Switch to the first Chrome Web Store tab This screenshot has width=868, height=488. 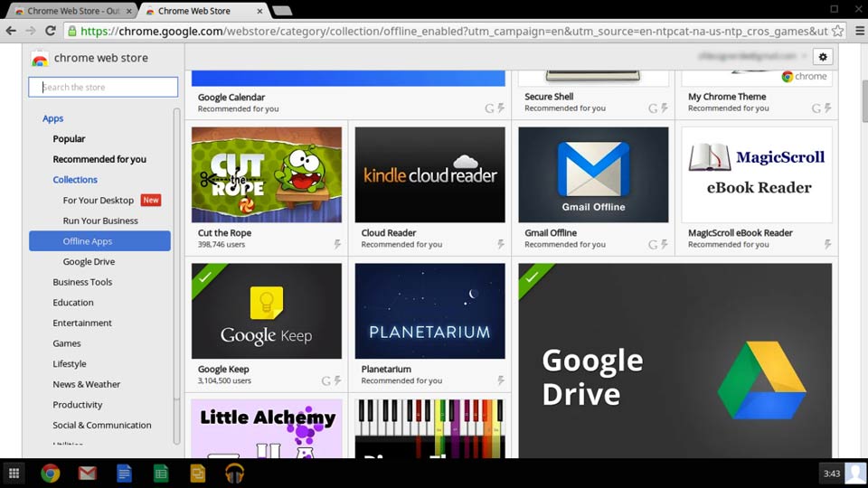[73, 11]
